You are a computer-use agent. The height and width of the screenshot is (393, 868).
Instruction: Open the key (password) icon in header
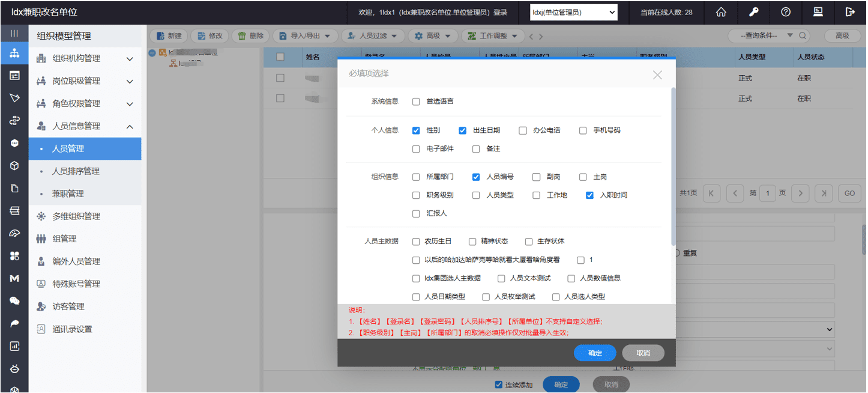[x=754, y=12]
